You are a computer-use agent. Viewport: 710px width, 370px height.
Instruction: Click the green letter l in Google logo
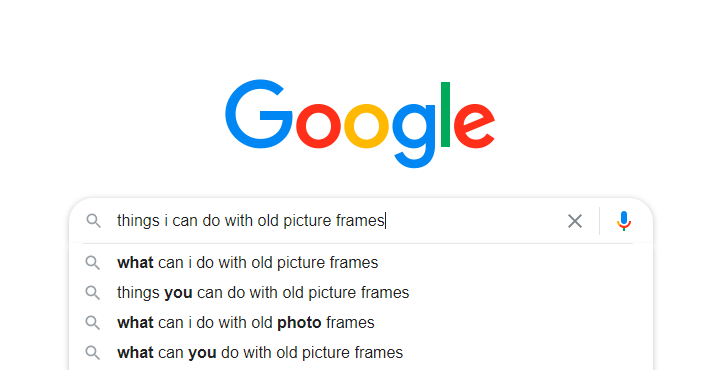coord(445,115)
